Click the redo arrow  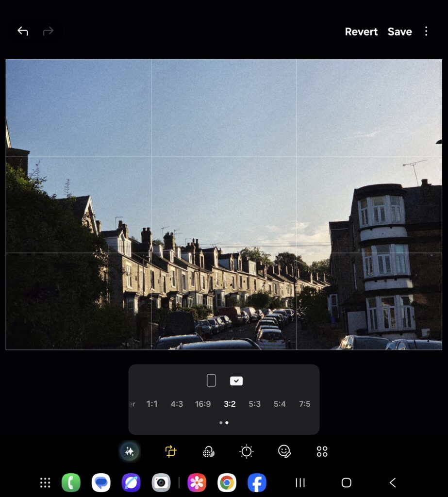48,31
